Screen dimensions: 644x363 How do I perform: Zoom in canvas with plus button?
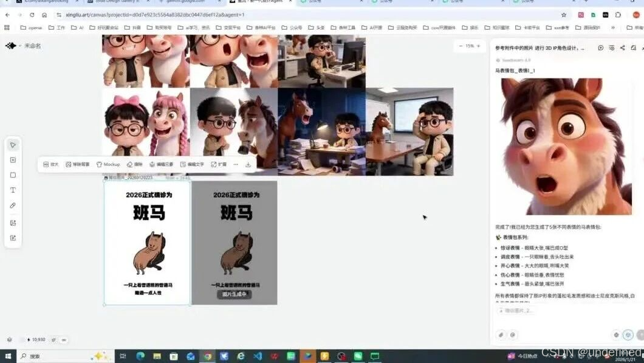point(479,46)
